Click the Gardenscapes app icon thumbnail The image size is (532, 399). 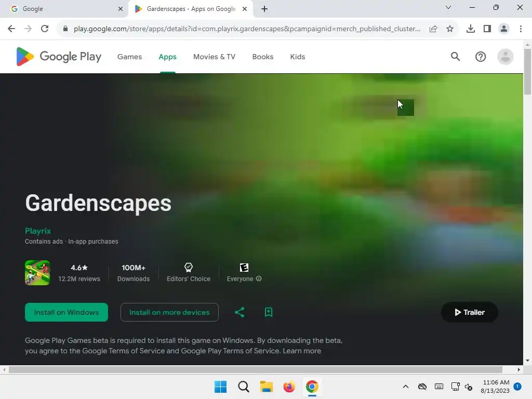(x=37, y=273)
